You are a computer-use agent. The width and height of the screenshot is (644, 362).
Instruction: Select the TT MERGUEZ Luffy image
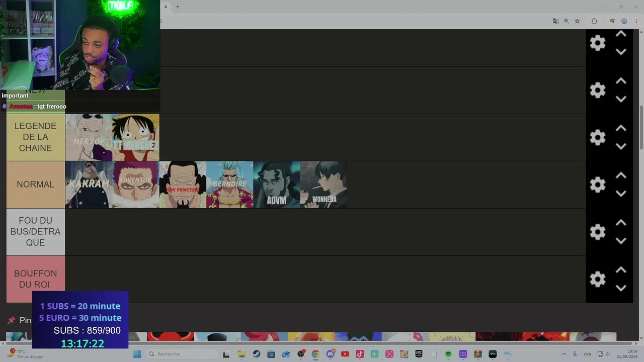tap(136, 137)
